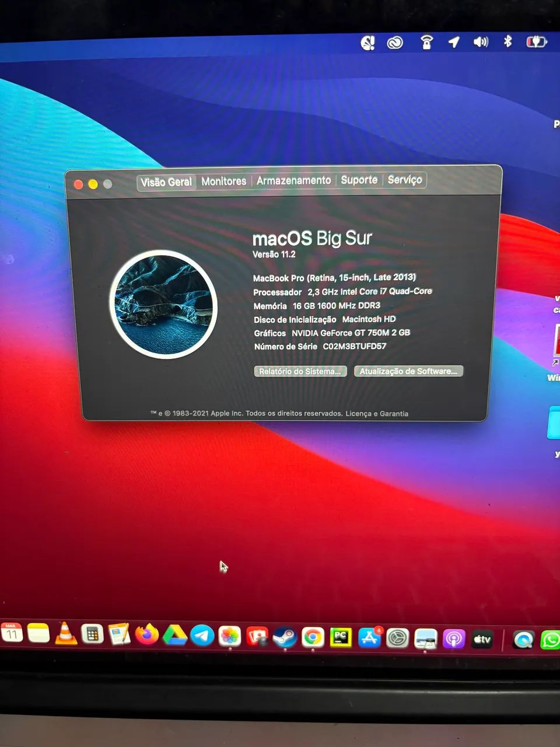Click the Creative Cloud menu bar icon

[395, 43]
